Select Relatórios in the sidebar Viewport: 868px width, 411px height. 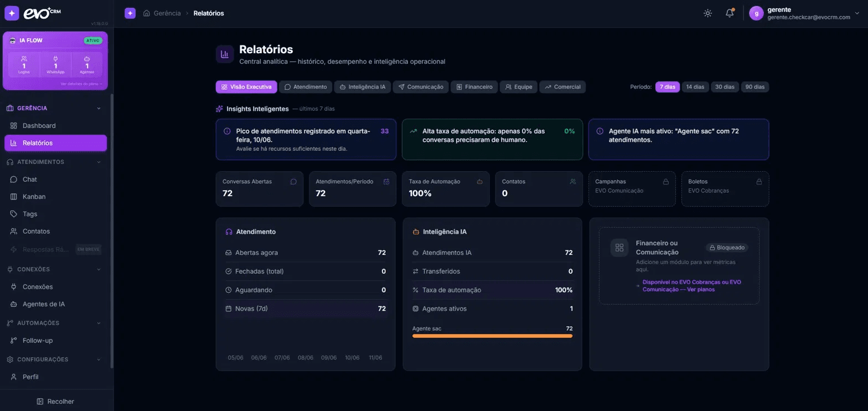[55, 143]
